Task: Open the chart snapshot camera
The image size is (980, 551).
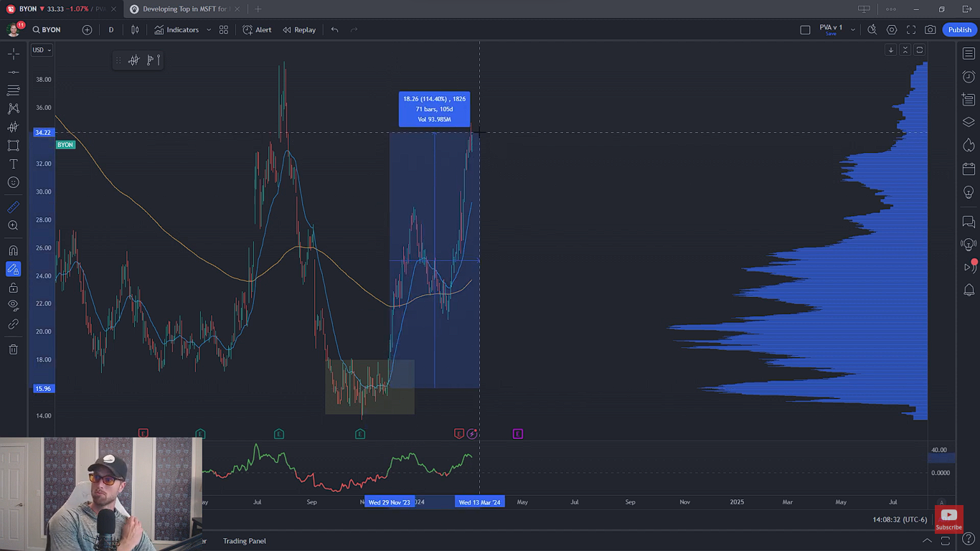Action: point(930,29)
